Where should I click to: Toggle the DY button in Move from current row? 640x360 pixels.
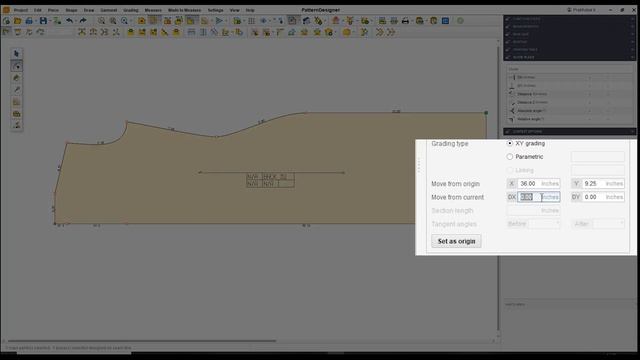(x=576, y=197)
